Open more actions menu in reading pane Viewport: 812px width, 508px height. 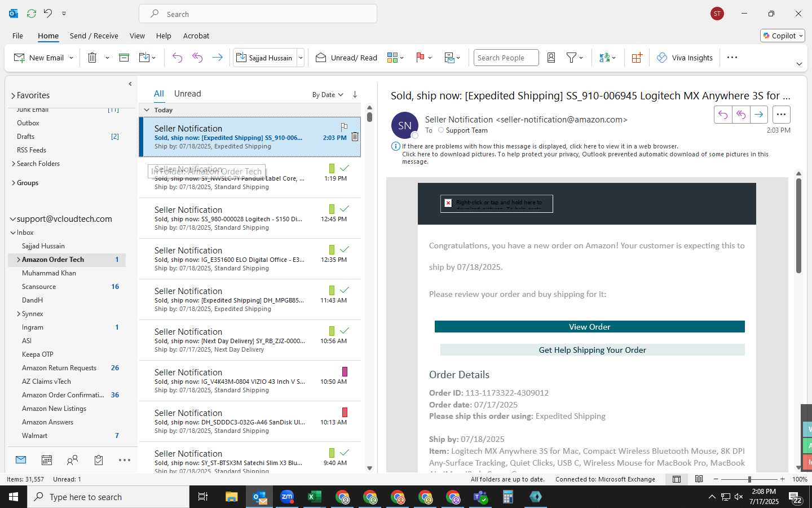click(781, 115)
